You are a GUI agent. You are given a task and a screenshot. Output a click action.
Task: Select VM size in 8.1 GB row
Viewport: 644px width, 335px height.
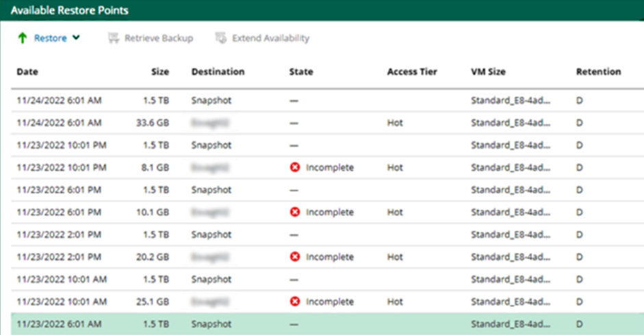(x=511, y=167)
